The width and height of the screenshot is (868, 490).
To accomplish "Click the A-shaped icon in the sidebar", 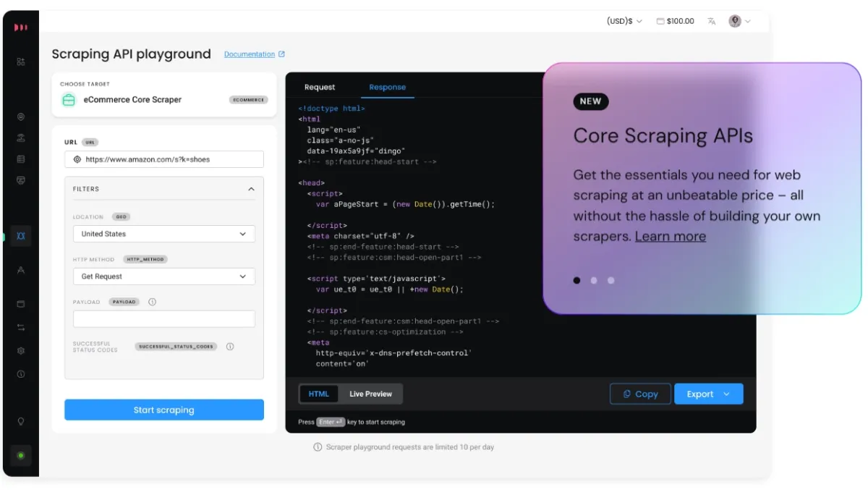I will [x=21, y=270].
